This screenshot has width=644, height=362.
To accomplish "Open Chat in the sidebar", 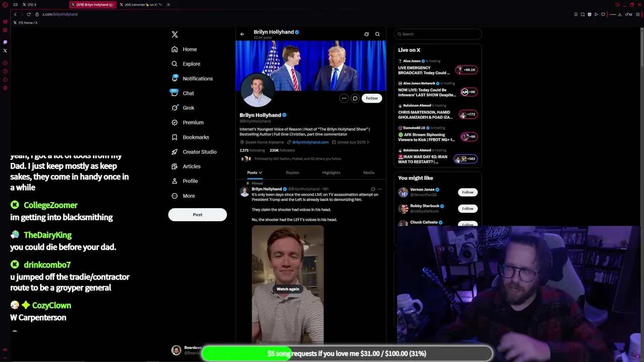I will (183, 93).
